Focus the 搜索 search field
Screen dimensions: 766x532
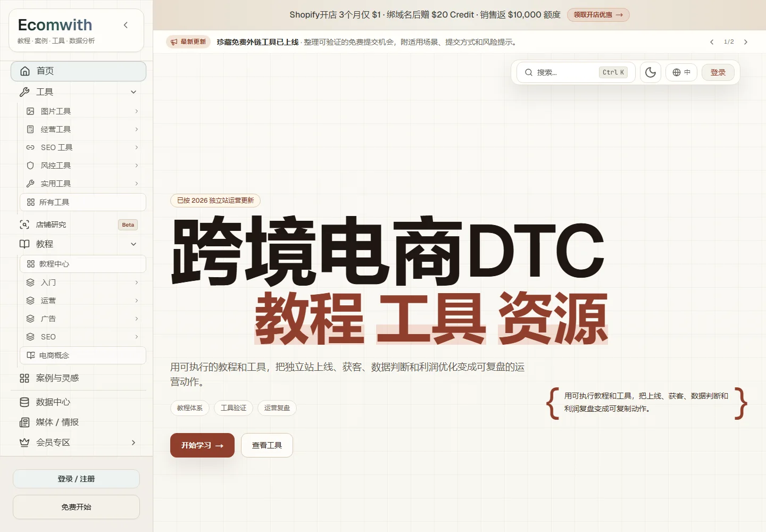point(576,72)
